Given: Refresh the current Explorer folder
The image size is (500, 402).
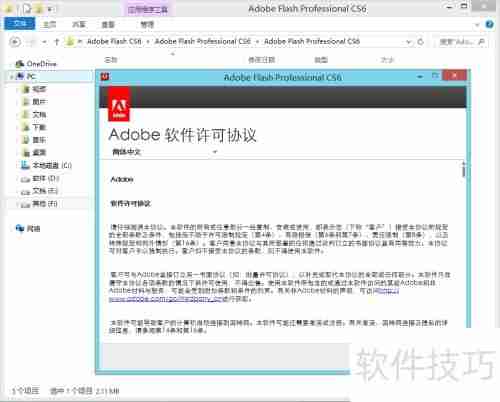Looking at the screenshot, I should [x=421, y=42].
